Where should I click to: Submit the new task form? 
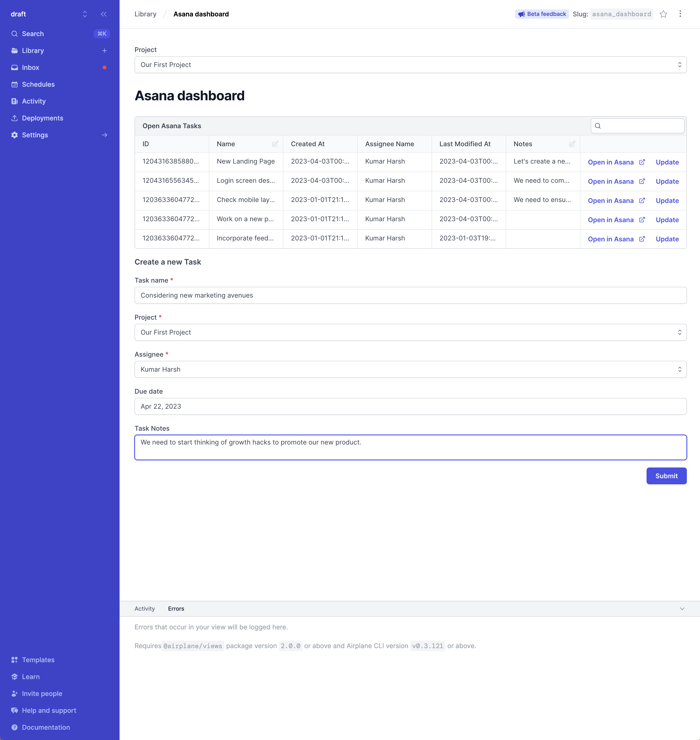tap(666, 476)
